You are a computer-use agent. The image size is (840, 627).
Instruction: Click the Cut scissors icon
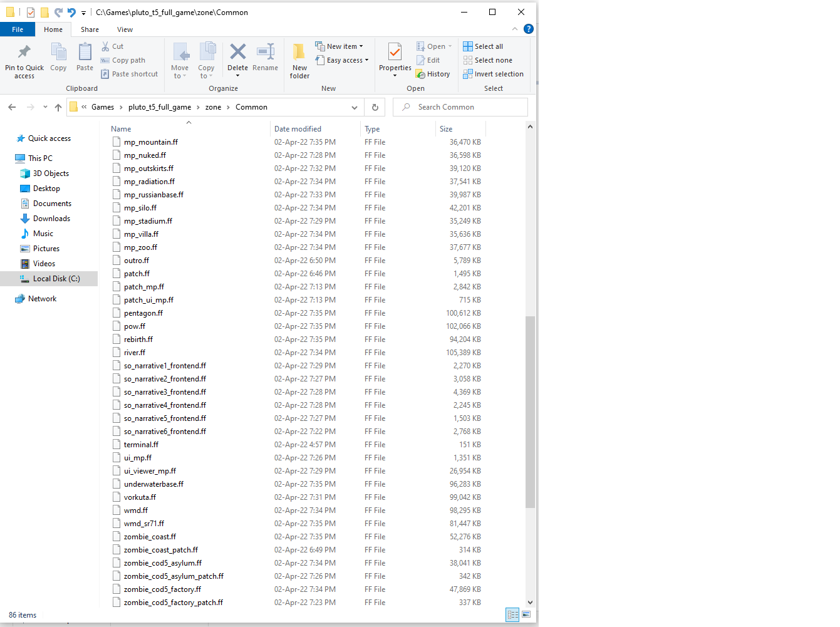click(105, 46)
